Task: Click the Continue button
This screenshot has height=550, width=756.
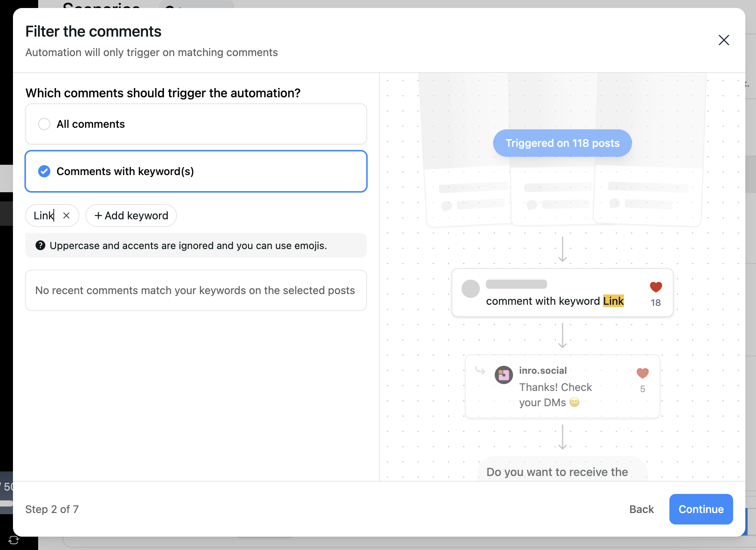Action: (701, 509)
